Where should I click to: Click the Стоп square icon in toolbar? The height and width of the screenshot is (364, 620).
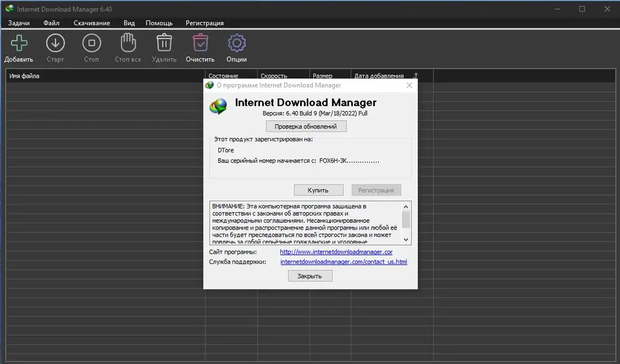[91, 43]
